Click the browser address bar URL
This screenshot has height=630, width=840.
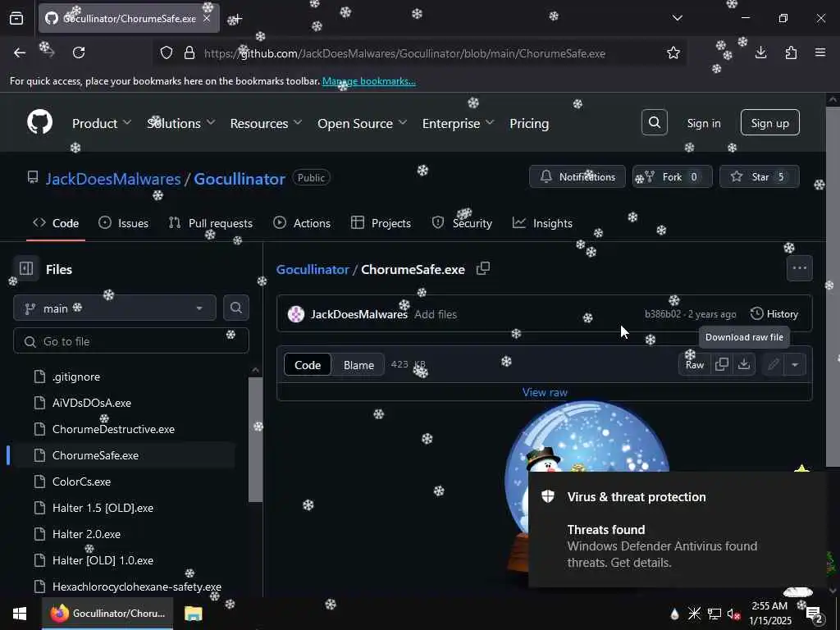404,53
